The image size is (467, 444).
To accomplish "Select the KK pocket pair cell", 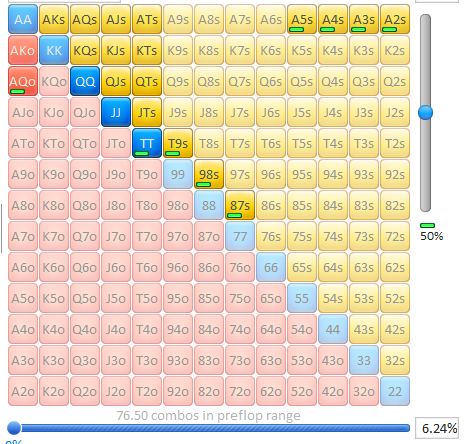I will click(54, 50).
